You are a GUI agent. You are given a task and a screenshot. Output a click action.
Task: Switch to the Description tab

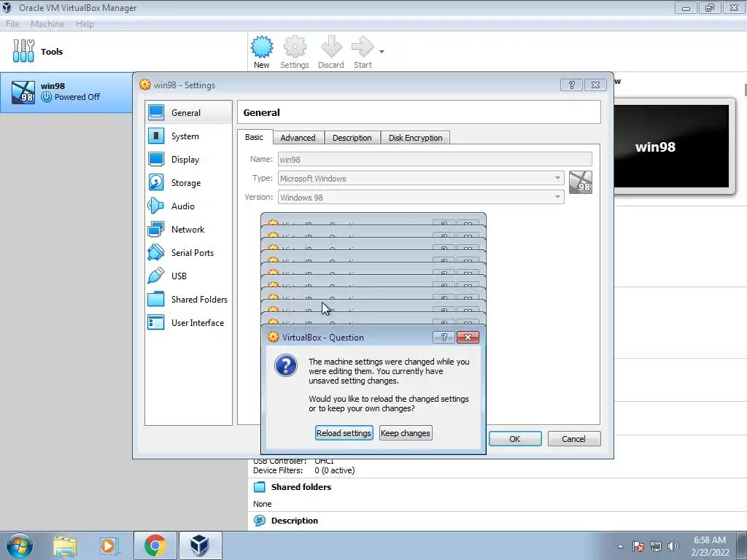[352, 138]
